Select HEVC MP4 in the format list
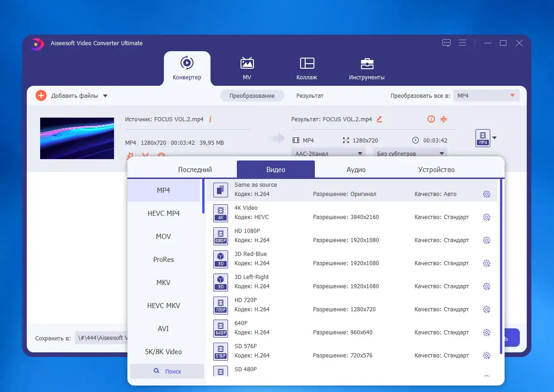This screenshot has width=554, height=392. (x=163, y=213)
